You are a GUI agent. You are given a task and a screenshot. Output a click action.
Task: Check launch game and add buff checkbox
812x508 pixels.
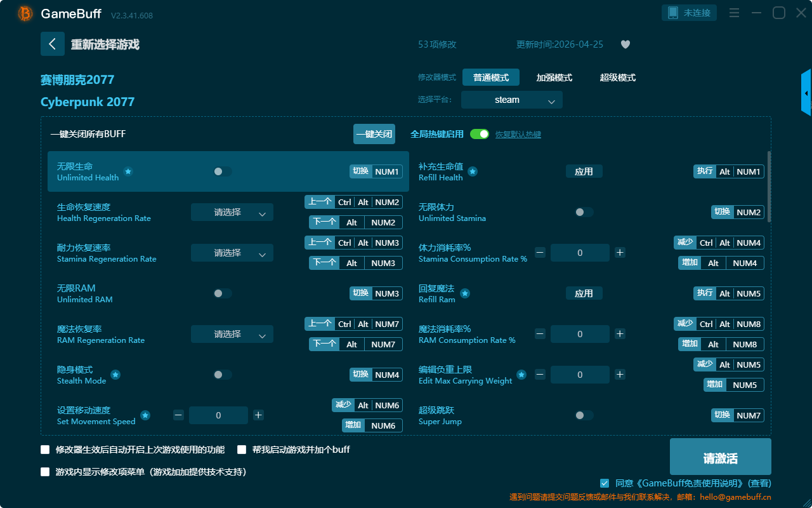(242, 450)
